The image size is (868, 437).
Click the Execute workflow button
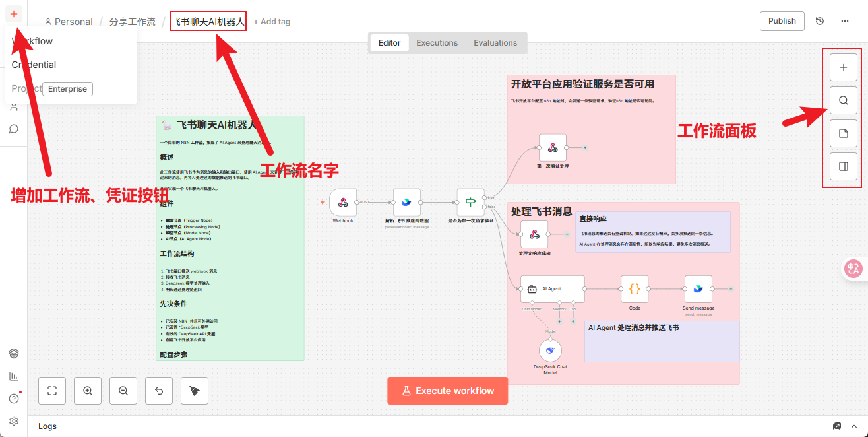coord(447,391)
